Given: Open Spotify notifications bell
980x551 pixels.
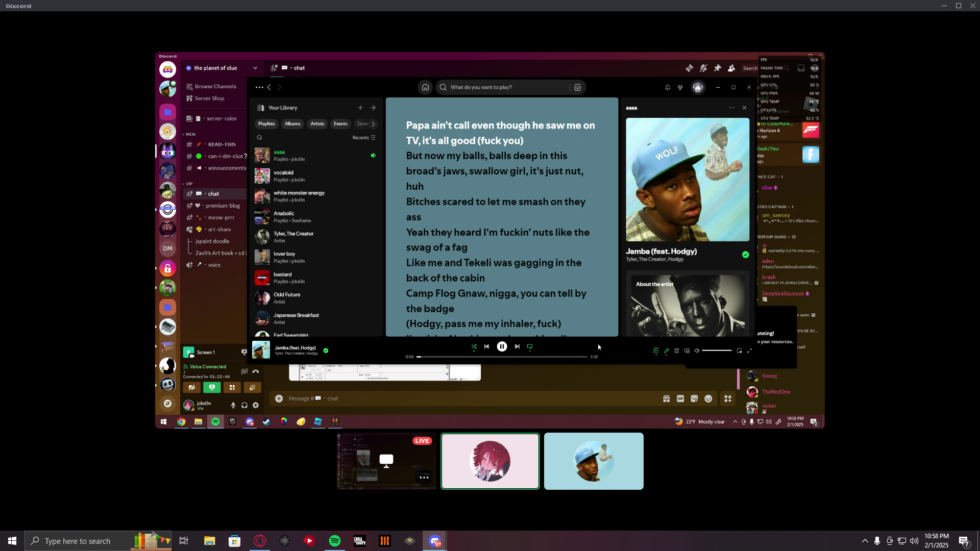Looking at the screenshot, I should (x=667, y=87).
